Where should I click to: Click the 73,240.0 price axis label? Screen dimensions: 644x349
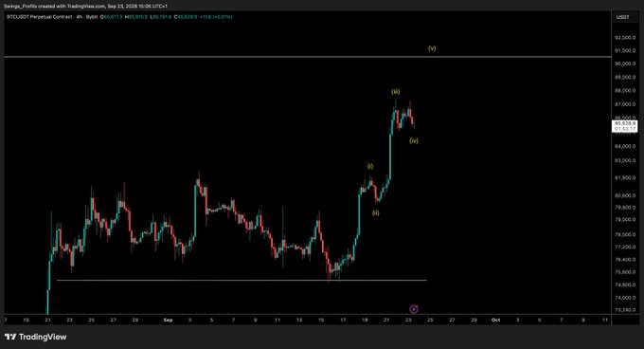[x=625, y=310]
